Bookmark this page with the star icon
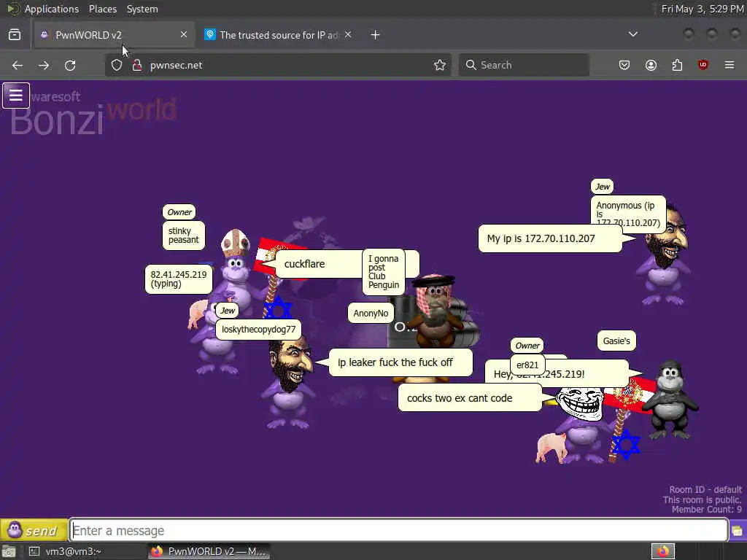Viewport: 747px width, 560px height. 440,65
